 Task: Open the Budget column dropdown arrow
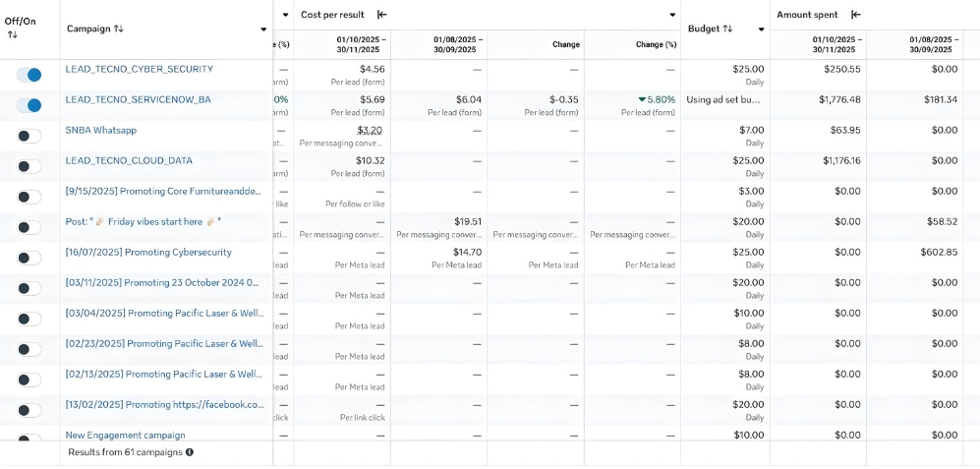coord(761,29)
